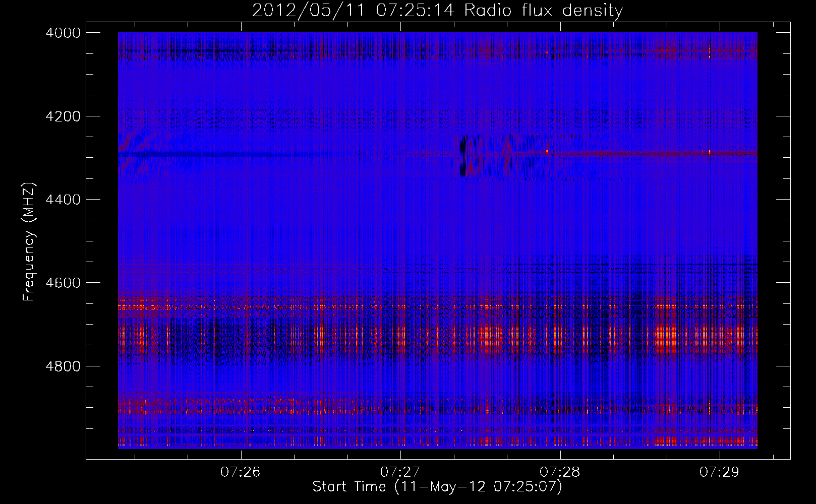Select the 4400 frequency tick label
The height and width of the screenshot is (504, 816).
coord(63,200)
